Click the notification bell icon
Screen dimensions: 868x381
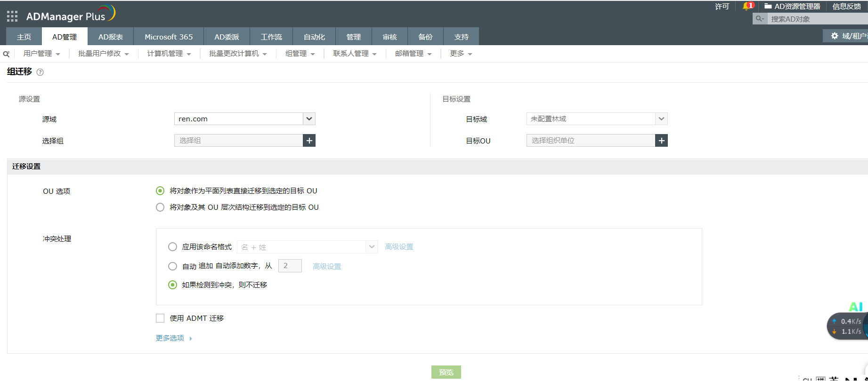[746, 6]
